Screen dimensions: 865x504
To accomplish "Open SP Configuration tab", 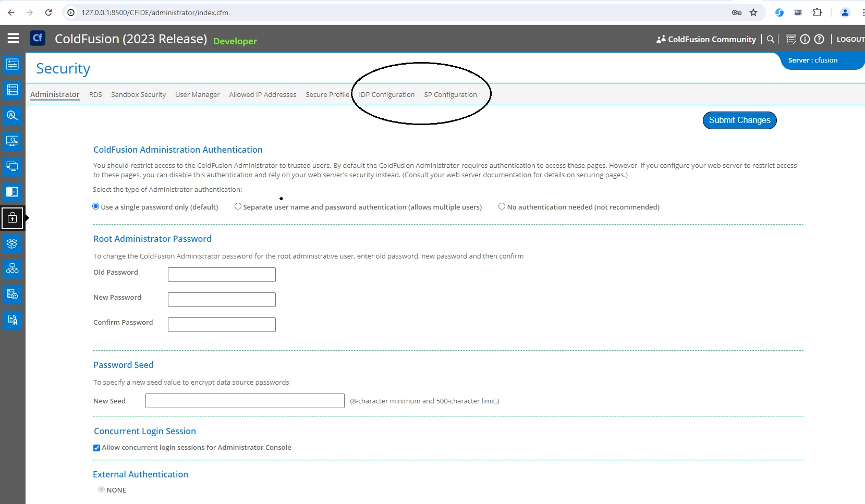I will point(450,95).
